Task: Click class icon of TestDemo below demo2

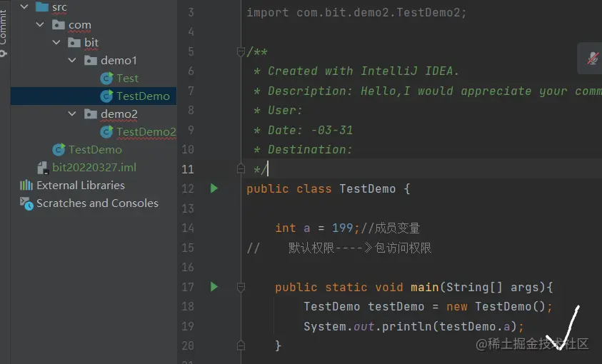Action: (x=59, y=150)
